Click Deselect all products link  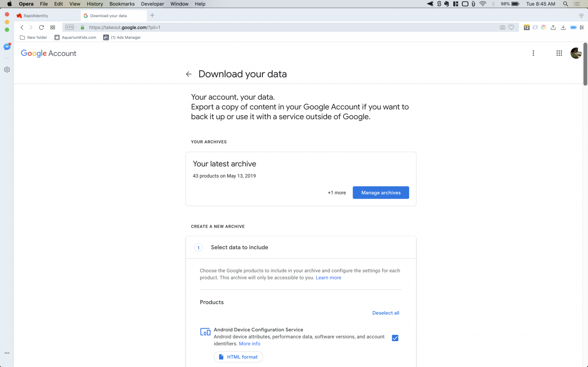[385, 313]
